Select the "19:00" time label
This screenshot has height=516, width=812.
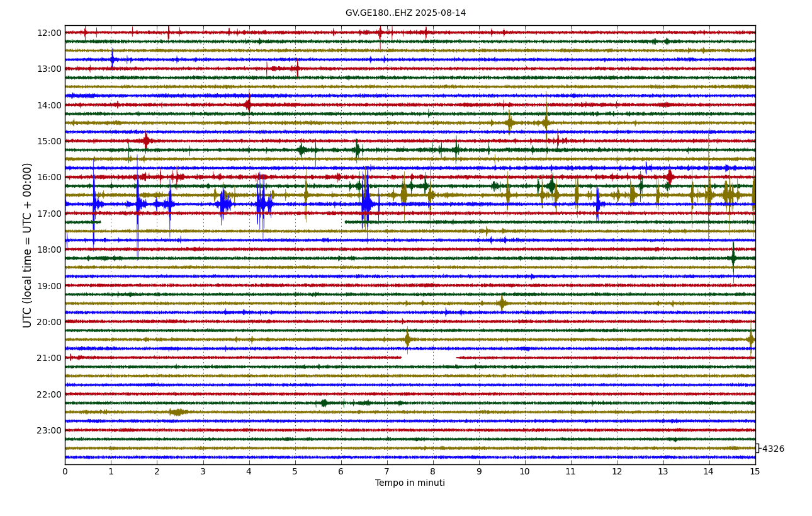(50, 286)
